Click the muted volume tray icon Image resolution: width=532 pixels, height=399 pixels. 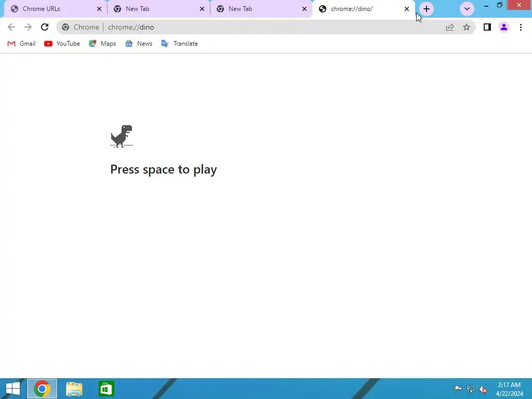(x=483, y=389)
